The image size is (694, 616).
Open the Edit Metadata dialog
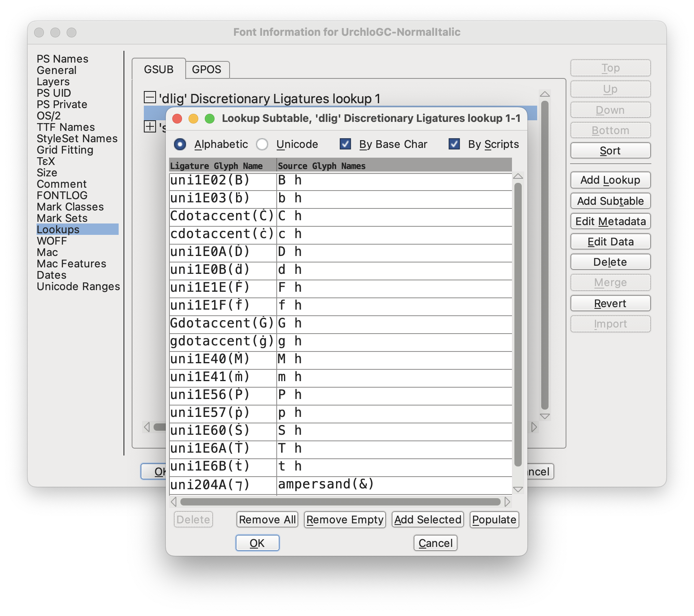[x=610, y=221]
